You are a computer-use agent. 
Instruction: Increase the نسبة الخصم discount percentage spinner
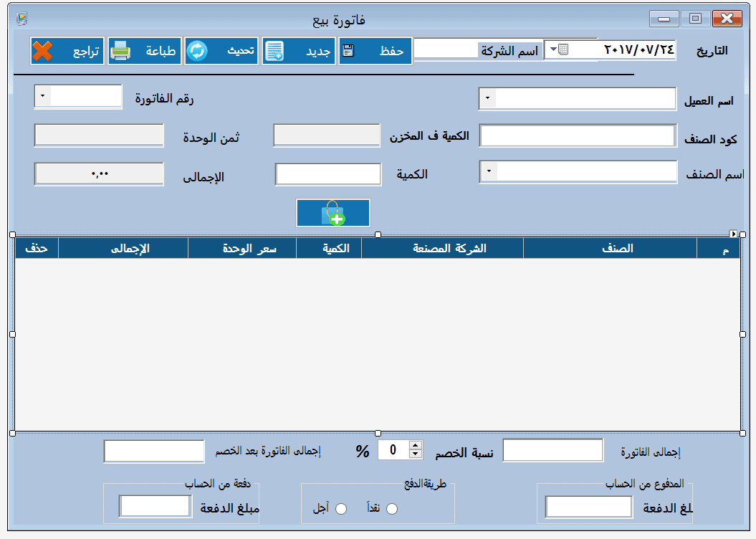coord(416,446)
